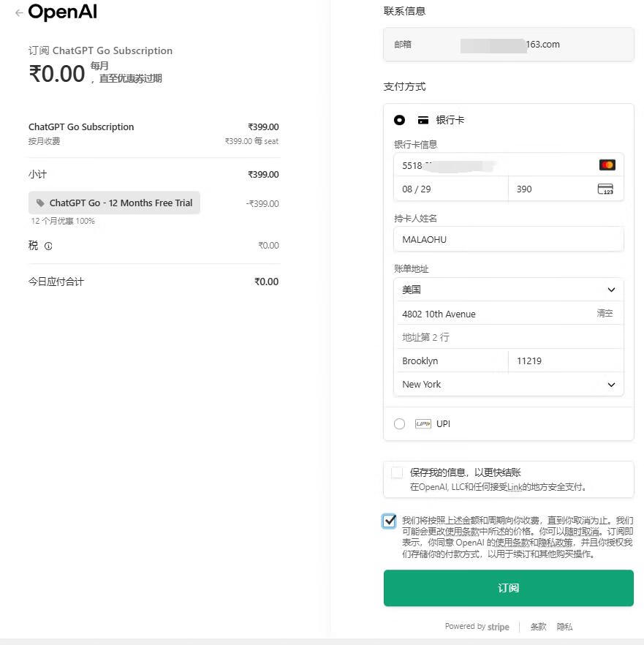644x645 pixels.
Task: Open the state dropdown showing New York
Action: pos(508,385)
